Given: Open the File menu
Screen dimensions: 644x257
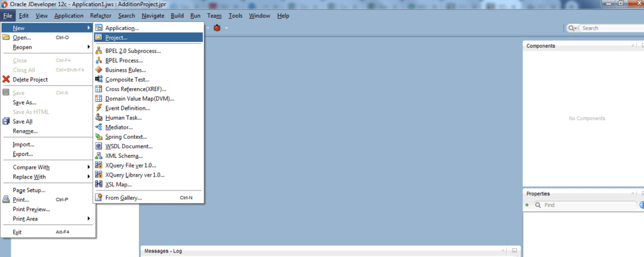Looking at the screenshot, I should 8,16.
